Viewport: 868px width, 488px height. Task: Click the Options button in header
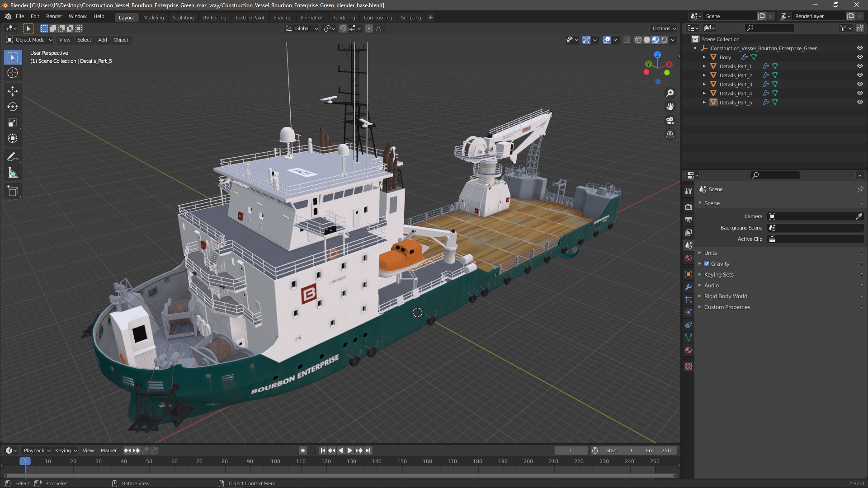664,28
